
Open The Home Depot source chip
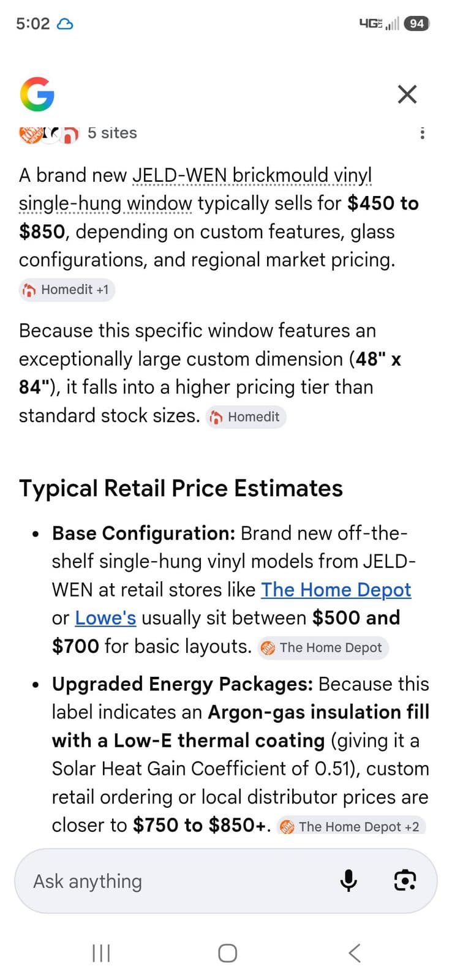(323, 647)
